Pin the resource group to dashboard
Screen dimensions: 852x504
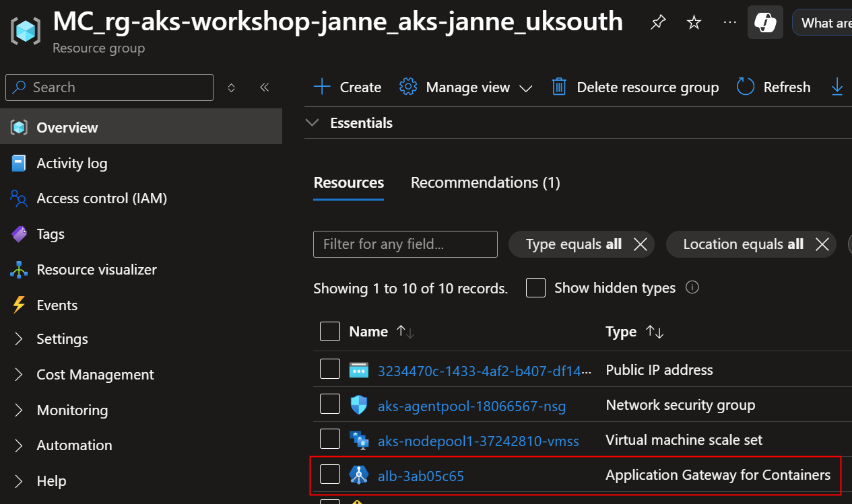[657, 23]
